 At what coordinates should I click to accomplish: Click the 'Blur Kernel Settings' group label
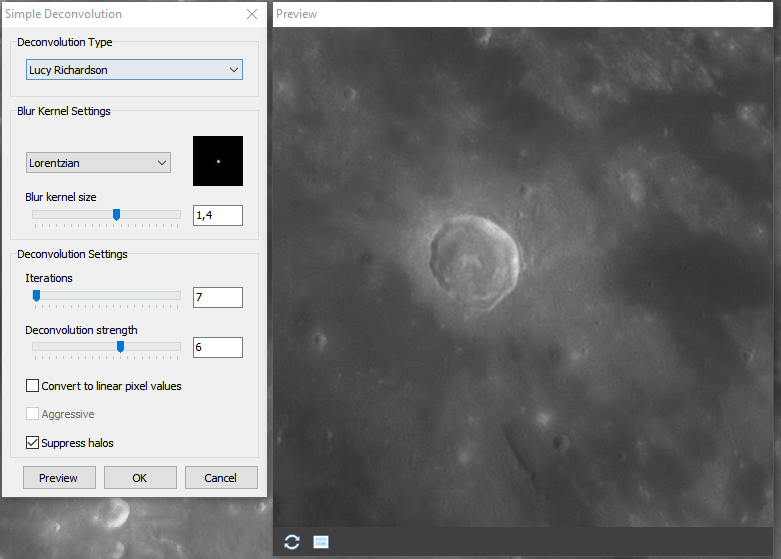(x=64, y=111)
